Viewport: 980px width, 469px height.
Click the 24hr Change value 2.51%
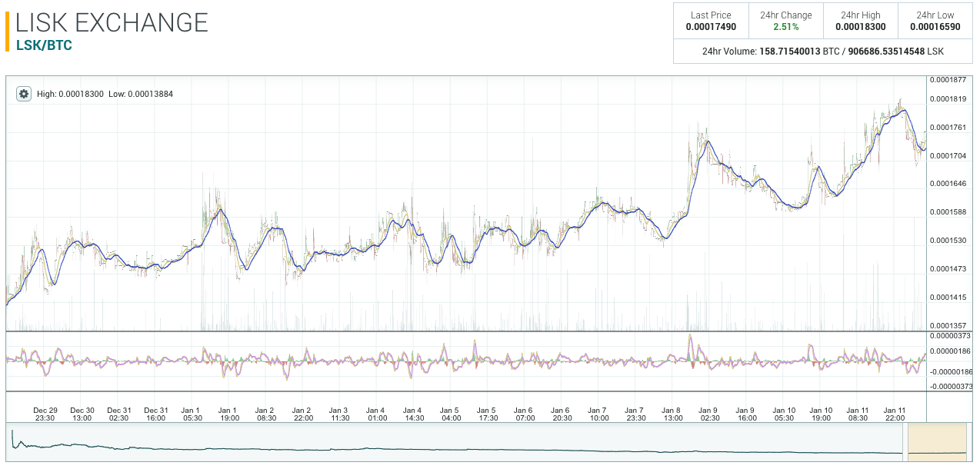(786, 27)
